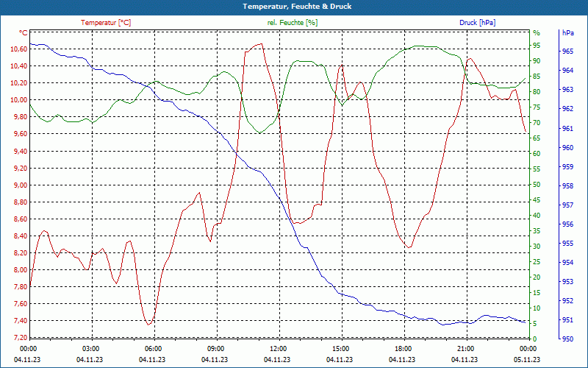Click blue pressure axis value "962"

568,108
